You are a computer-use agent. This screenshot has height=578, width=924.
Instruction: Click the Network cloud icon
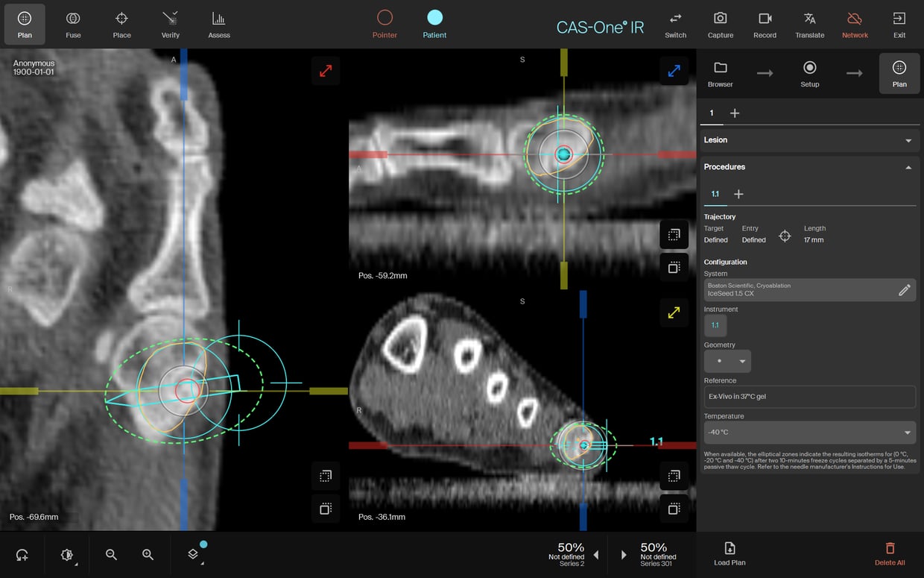click(855, 24)
